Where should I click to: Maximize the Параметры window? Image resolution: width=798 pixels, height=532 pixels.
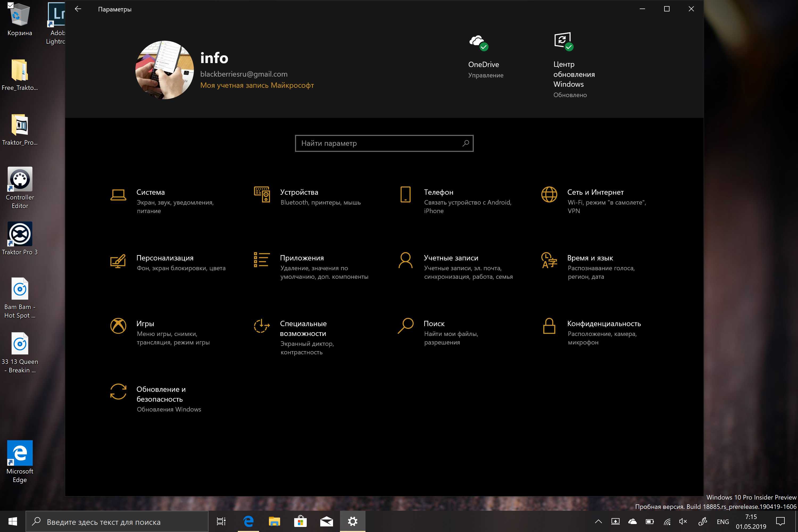[x=666, y=9]
